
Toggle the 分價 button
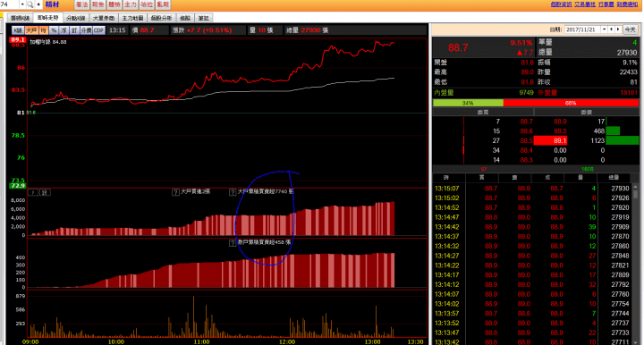click(86, 30)
